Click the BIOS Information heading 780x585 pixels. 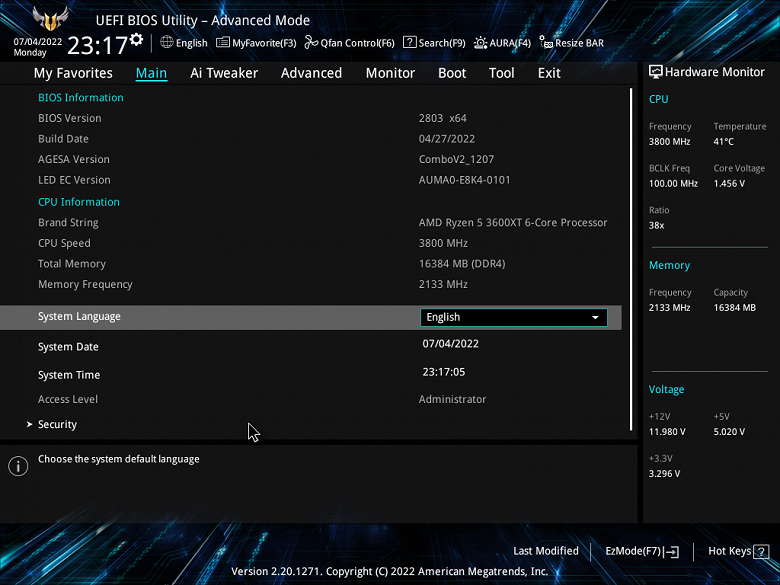click(81, 98)
